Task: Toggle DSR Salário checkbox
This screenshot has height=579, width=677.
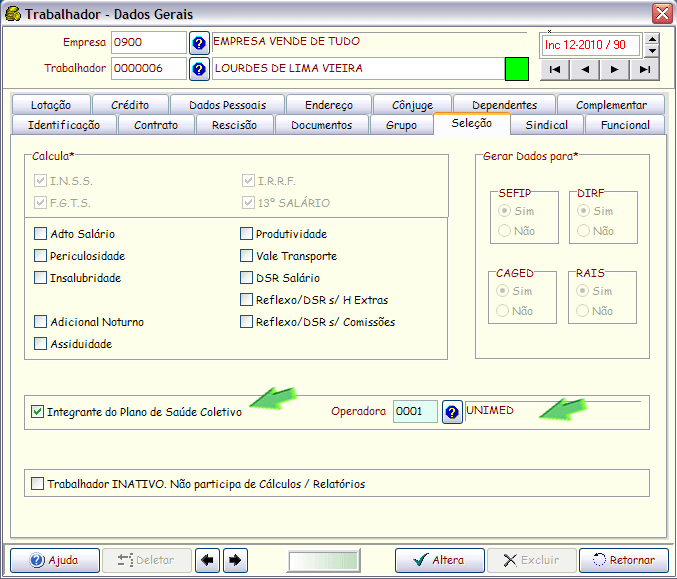Action: tap(246, 278)
